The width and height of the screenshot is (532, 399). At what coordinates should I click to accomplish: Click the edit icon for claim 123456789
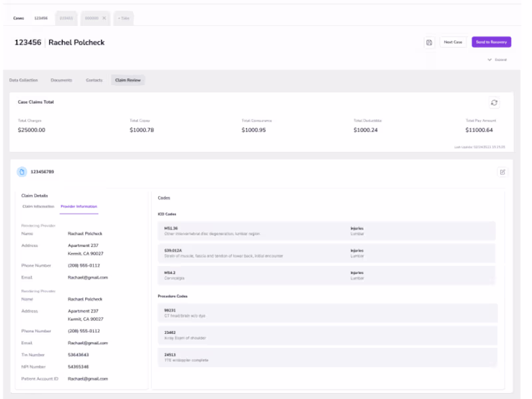[502, 172]
